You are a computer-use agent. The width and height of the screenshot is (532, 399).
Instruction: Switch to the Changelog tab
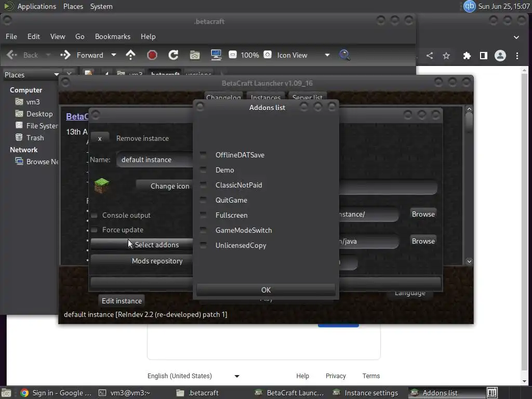pos(223,97)
